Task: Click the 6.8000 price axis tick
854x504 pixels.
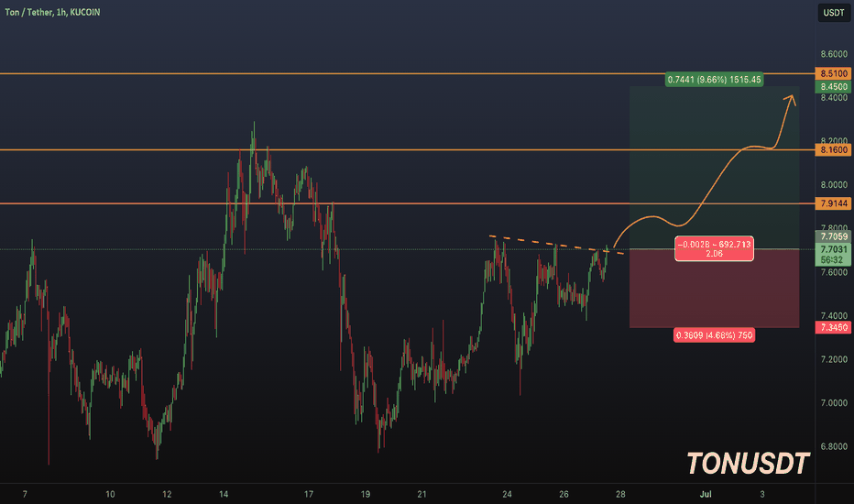Action: click(834, 446)
